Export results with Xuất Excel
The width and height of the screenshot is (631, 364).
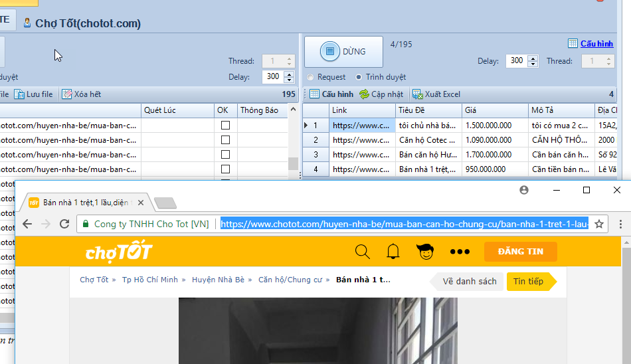pyautogui.click(x=436, y=94)
